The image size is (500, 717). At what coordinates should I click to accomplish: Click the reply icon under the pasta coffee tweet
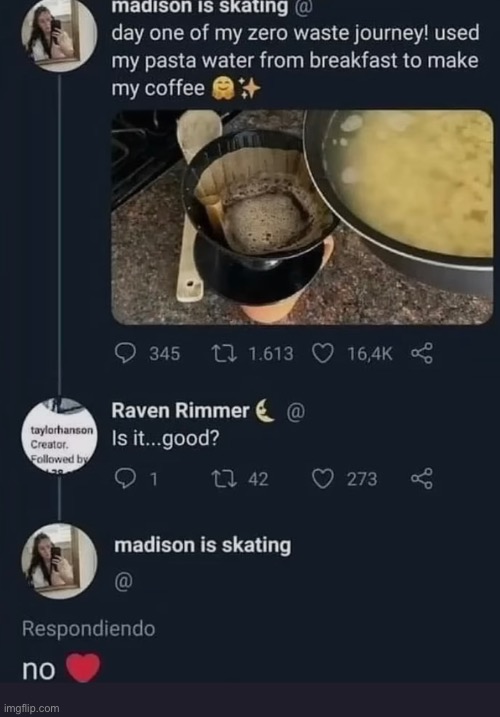tap(125, 353)
